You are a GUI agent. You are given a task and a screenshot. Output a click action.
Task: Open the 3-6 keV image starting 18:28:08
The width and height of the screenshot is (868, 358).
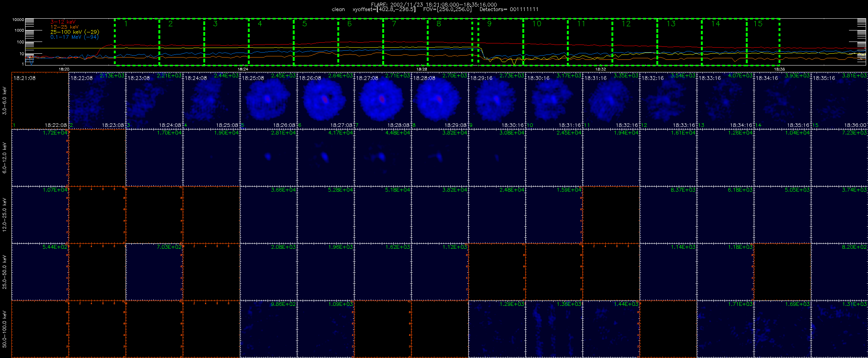click(440, 101)
